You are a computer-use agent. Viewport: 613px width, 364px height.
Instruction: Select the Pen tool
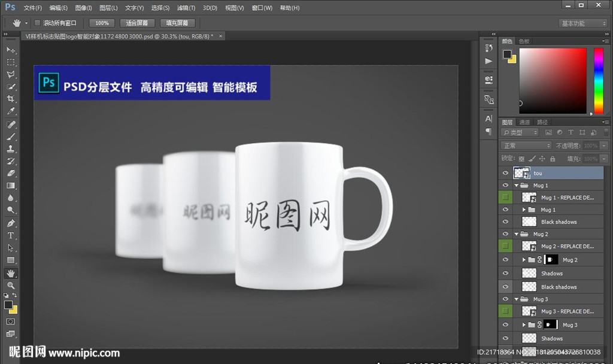tap(11, 223)
